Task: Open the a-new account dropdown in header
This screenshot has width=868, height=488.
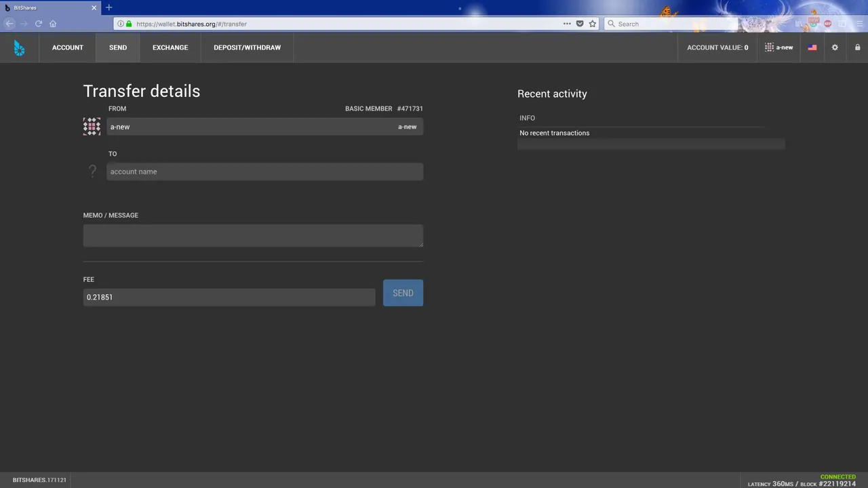Action: point(778,47)
